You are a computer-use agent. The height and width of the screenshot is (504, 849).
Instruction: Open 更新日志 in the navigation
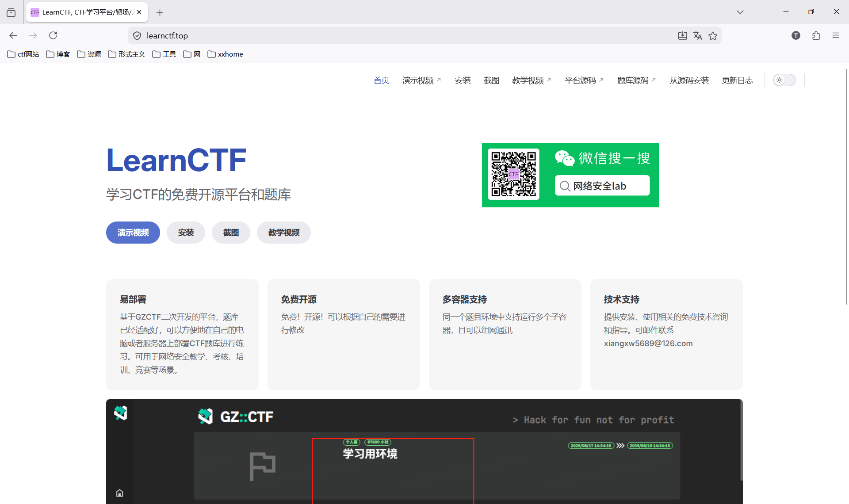737,80
